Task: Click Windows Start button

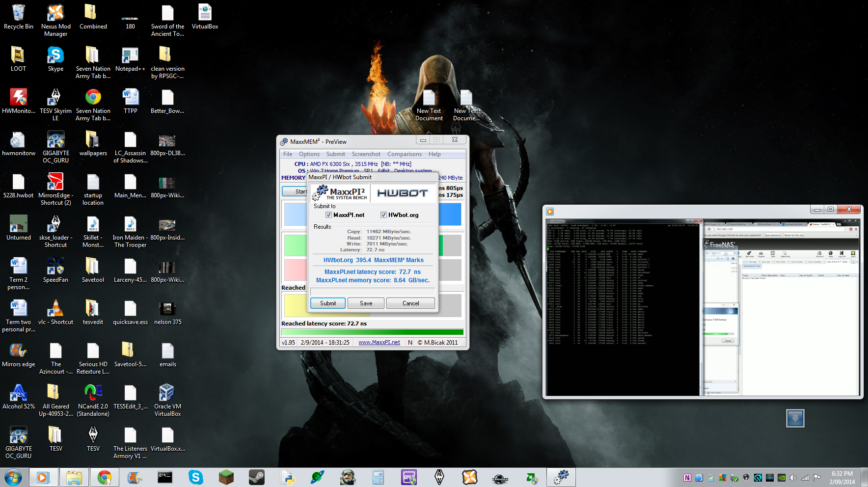Action: pyautogui.click(x=13, y=477)
